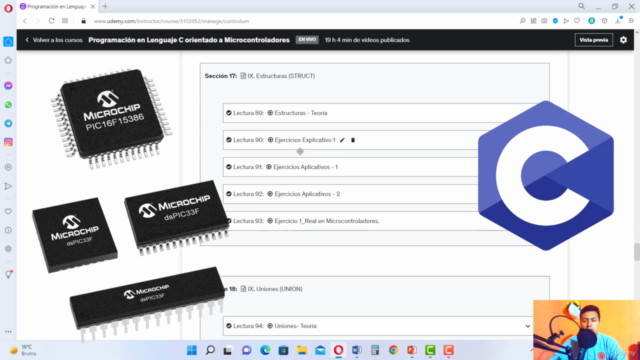Open the Easy Setup sliders icon
The width and height of the screenshot is (640, 360).
631,21
